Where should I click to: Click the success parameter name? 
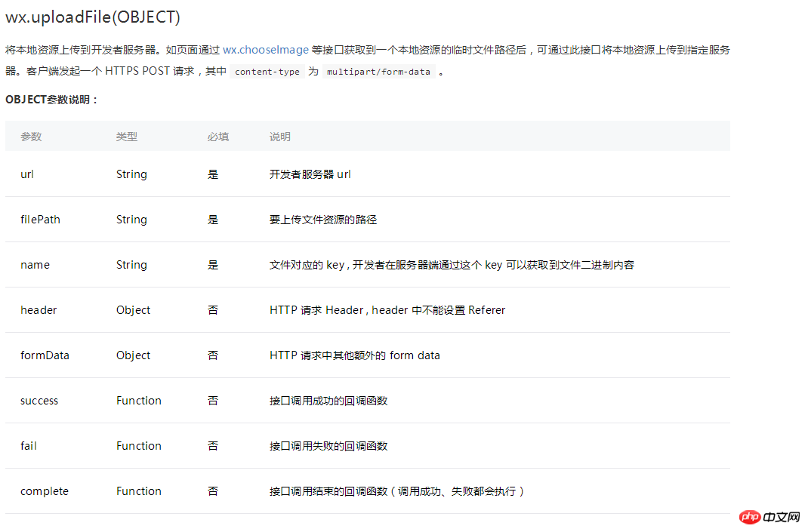coord(39,401)
